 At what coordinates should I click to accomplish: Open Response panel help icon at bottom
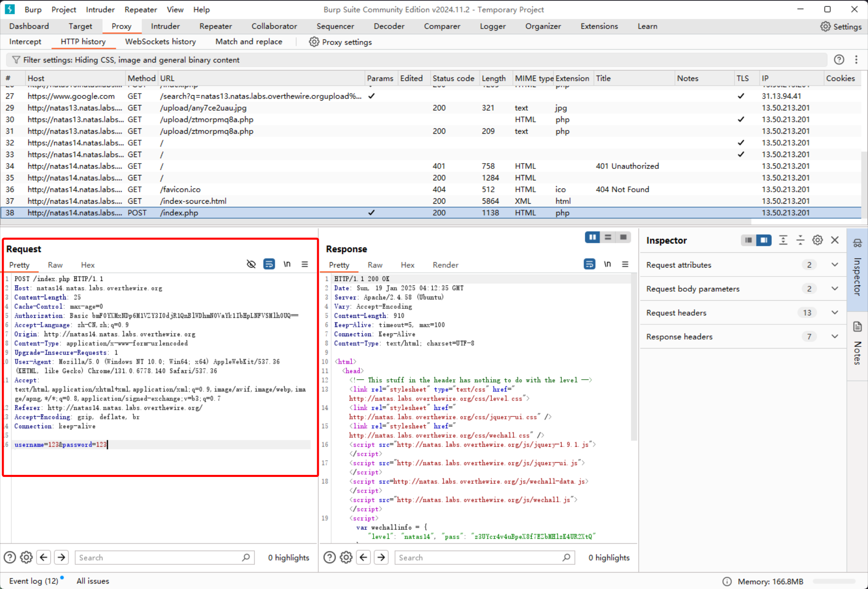[x=329, y=557]
